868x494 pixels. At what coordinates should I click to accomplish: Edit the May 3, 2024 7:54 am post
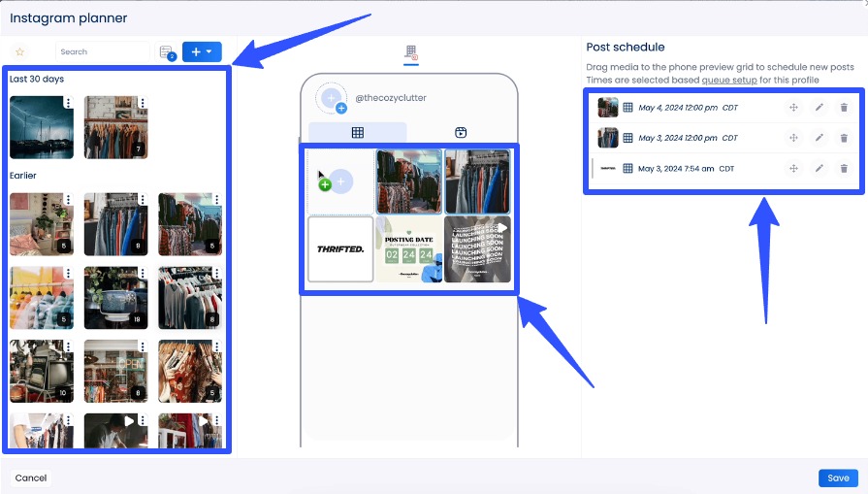coord(819,168)
